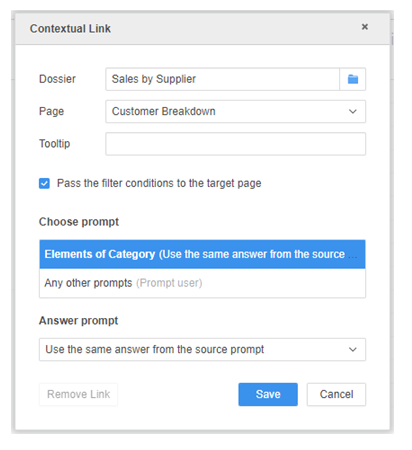This screenshot has width=412, height=450.
Task: Click the Contextual Link title bar
Action: coord(202,28)
